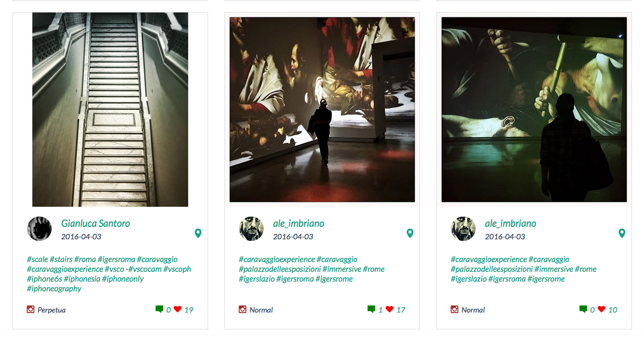Open the staircase photo

[x=110, y=110]
